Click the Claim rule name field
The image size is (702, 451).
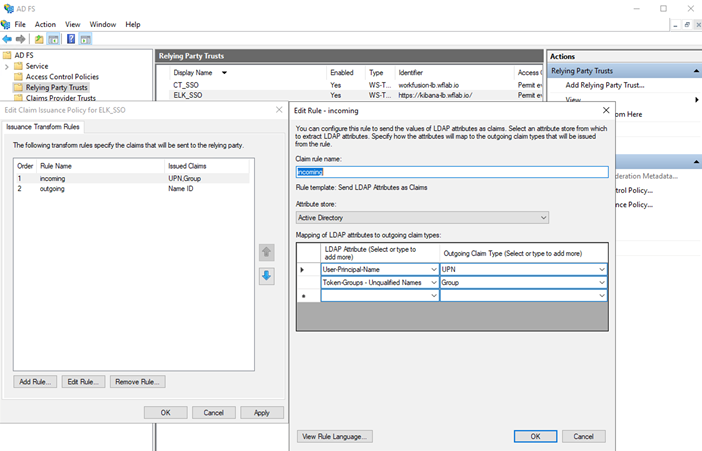point(452,172)
